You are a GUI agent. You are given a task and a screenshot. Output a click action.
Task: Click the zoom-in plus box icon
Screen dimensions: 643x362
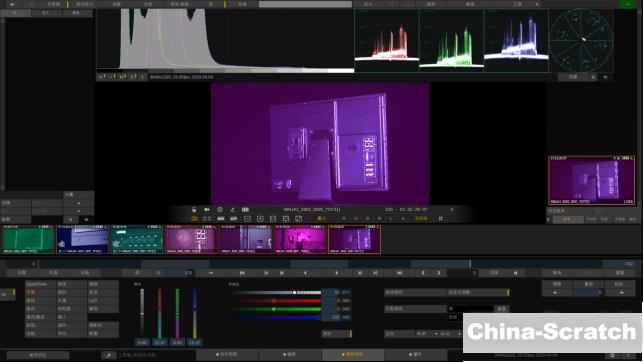click(260, 219)
